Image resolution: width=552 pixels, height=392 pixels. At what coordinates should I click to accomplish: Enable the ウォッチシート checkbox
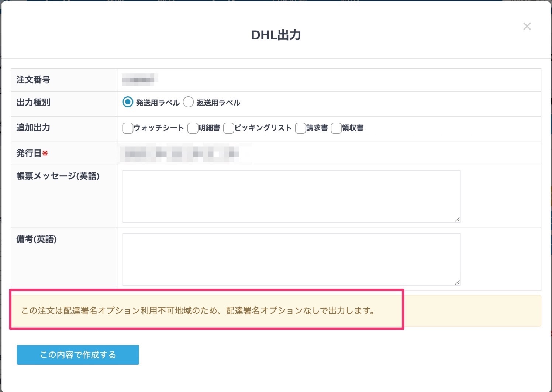point(128,128)
